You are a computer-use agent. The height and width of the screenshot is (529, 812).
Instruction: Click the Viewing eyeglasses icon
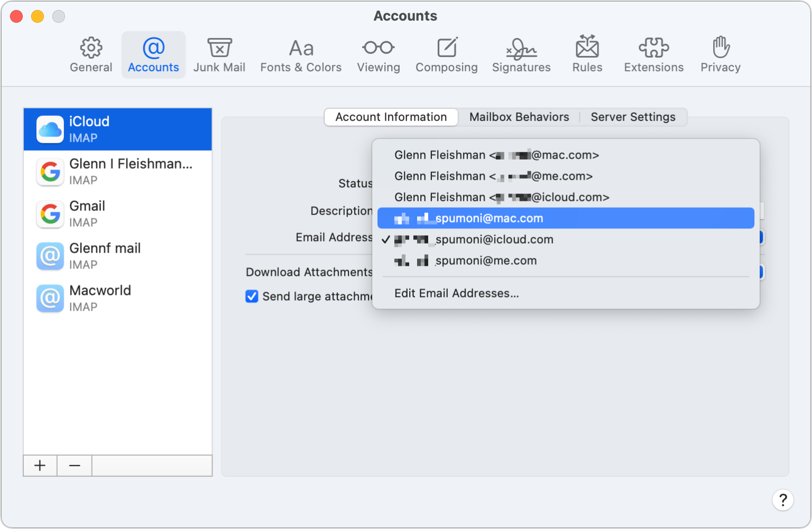(378, 54)
